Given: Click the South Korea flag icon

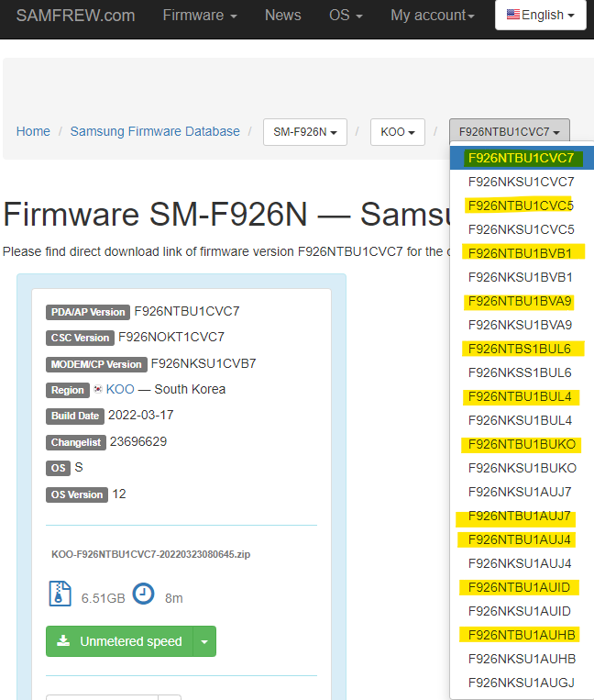Looking at the screenshot, I should [98, 389].
